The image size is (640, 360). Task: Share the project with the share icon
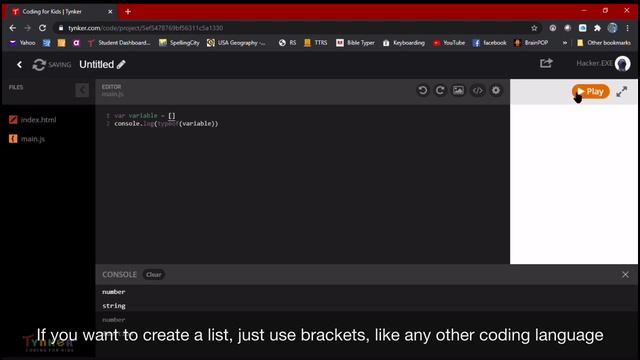(546, 63)
